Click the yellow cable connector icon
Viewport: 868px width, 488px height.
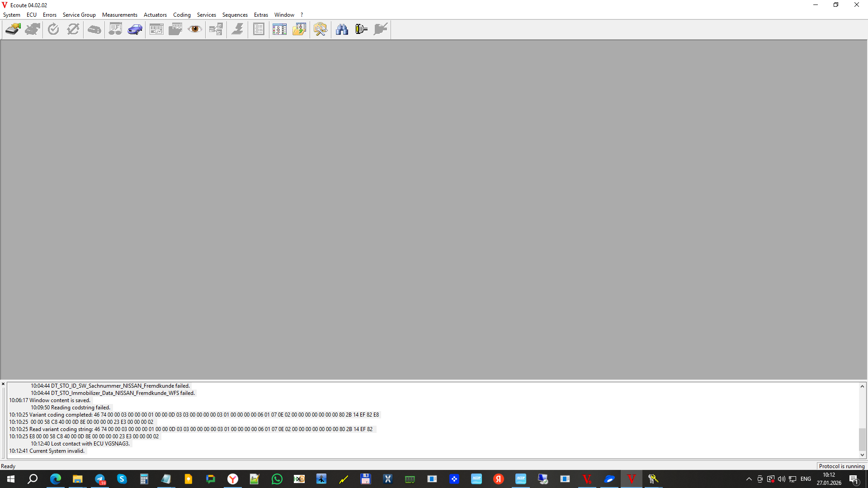(361, 29)
